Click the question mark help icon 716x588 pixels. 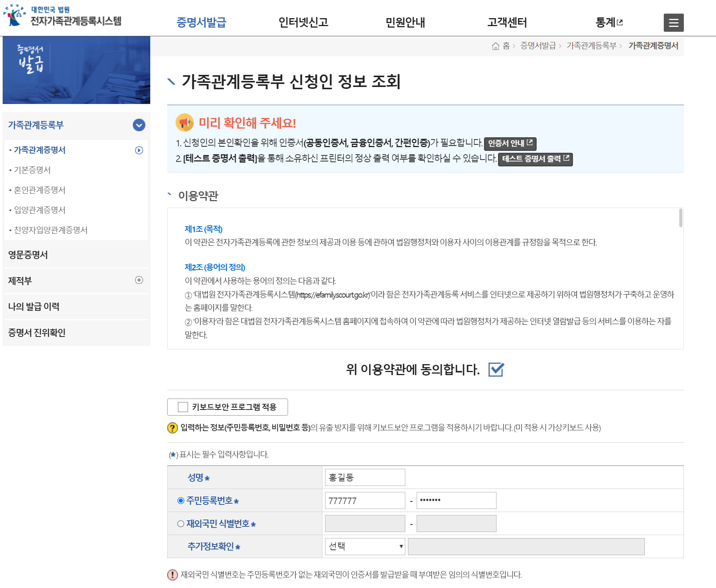tap(173, 428)
